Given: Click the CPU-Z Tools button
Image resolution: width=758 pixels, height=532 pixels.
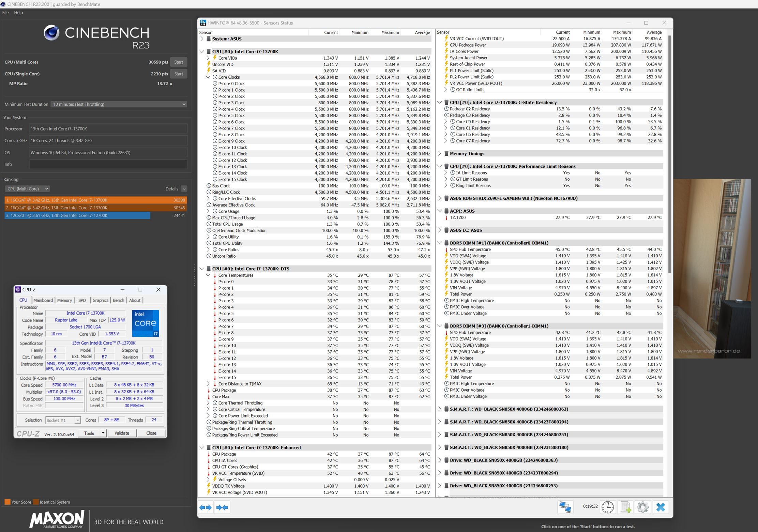Looking at the screenshot, I should point(89,433).
